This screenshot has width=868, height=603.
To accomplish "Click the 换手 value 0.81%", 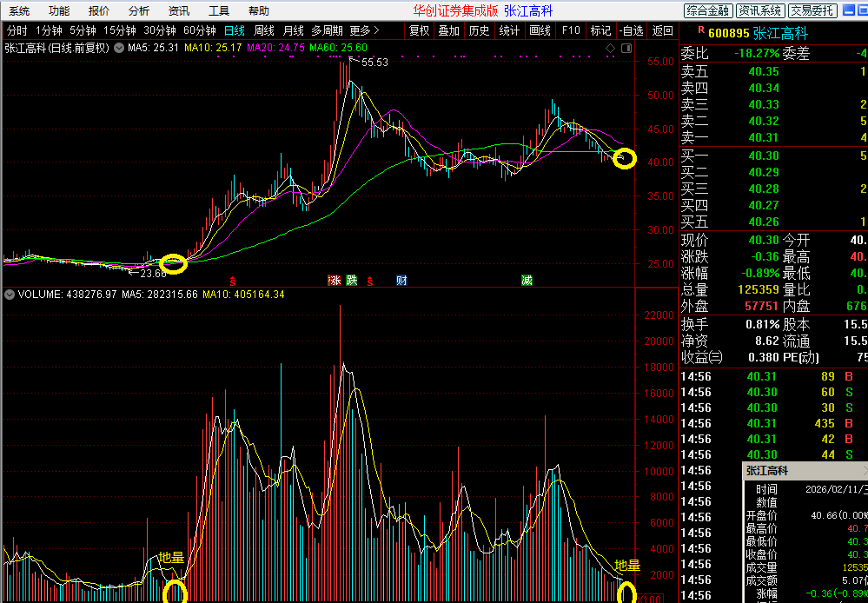I will click(x=764, y=324).
